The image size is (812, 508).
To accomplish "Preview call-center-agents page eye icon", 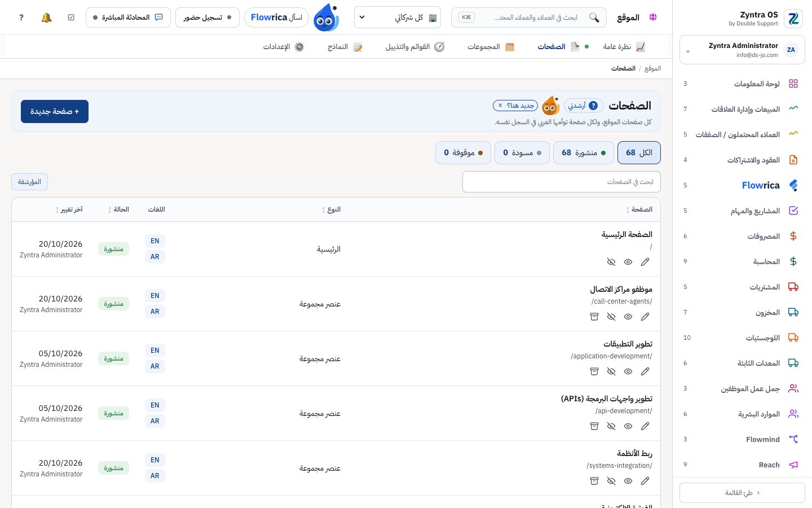I will 628,317.
